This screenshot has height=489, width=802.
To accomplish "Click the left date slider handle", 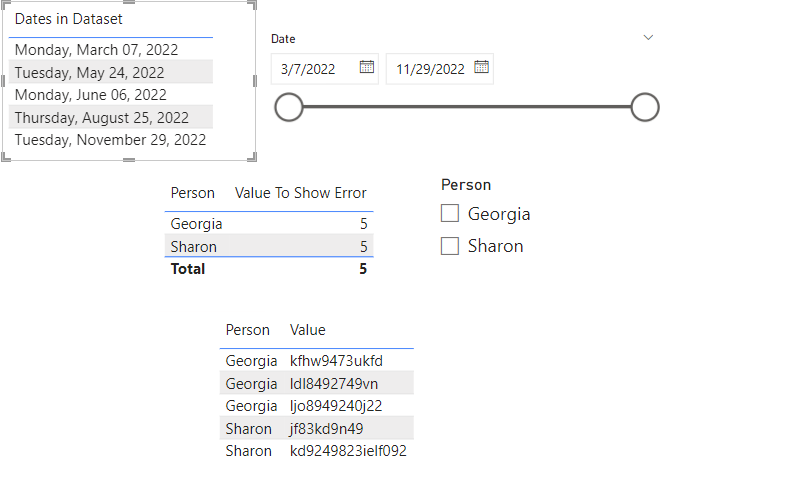I will 289,107.
